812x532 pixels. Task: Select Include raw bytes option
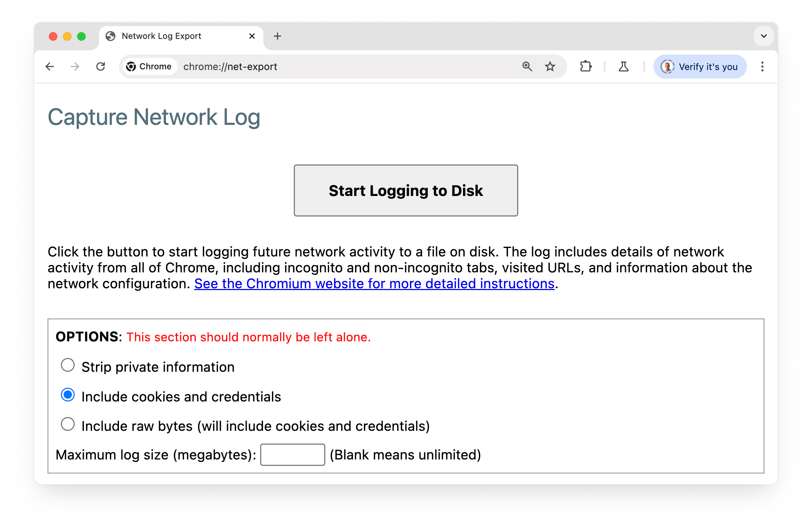(x=67, y=425)
